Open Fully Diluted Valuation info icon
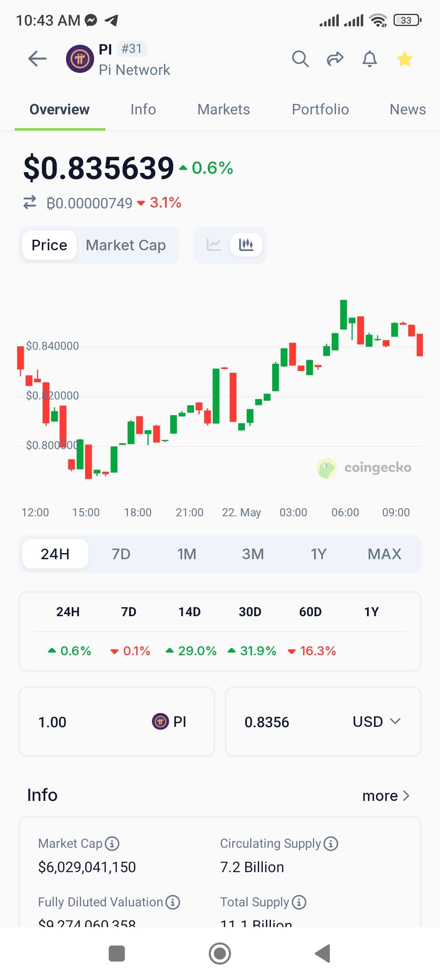Viewport: 440px width, 980px height. tap(173, 902)
